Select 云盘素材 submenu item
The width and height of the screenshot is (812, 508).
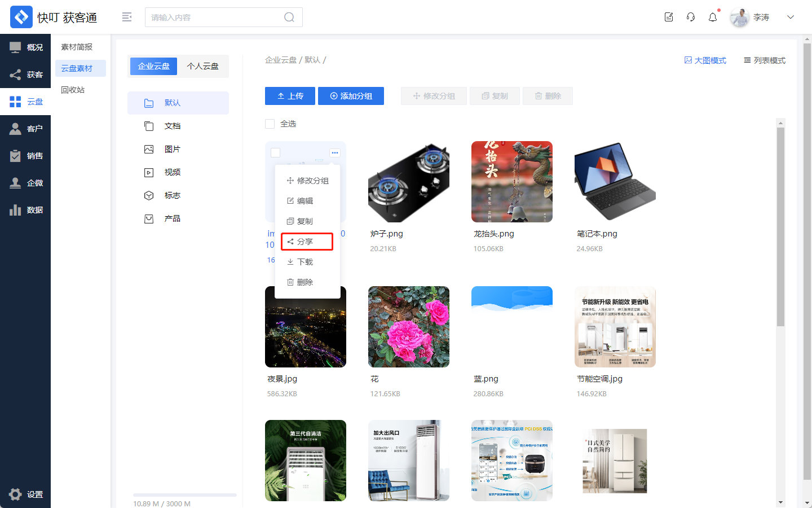tap(81, 68)
